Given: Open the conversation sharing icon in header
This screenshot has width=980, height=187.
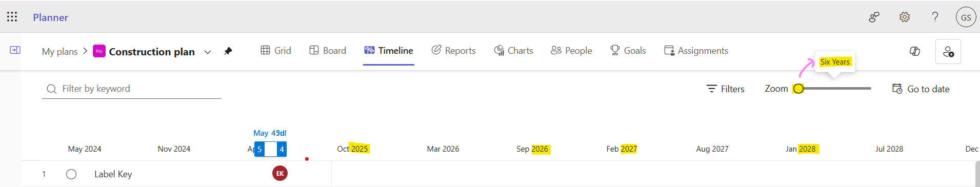Looking at the screenshot, I should click(874, 17).
